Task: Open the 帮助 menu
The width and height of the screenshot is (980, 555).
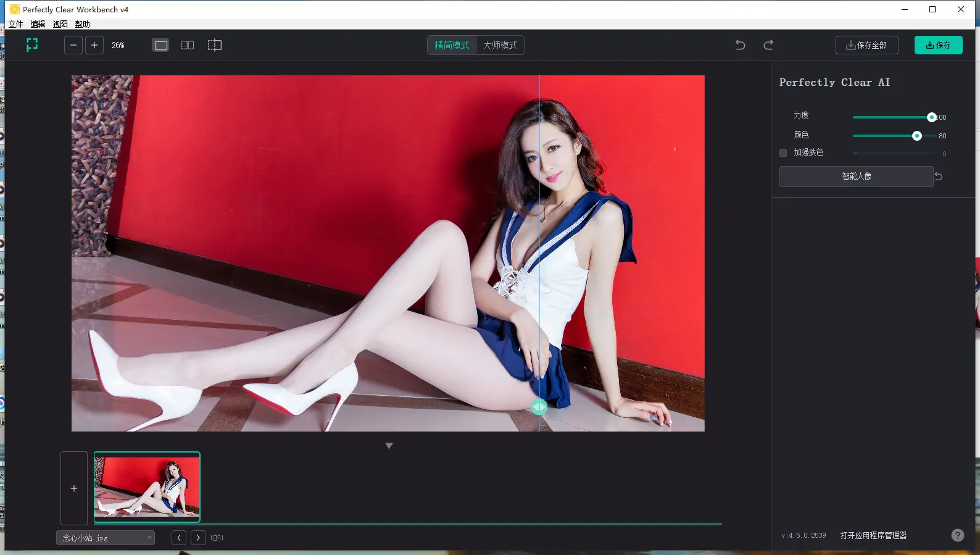Action: (83, 24)
